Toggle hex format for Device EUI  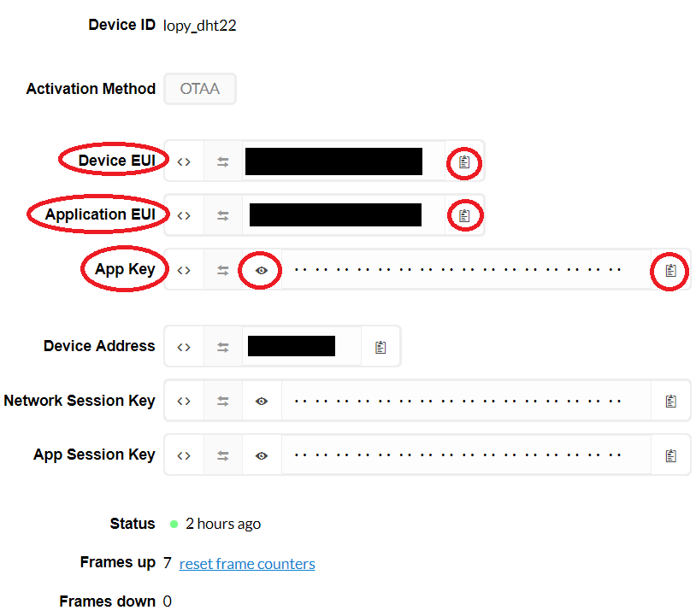click(184, 161)
